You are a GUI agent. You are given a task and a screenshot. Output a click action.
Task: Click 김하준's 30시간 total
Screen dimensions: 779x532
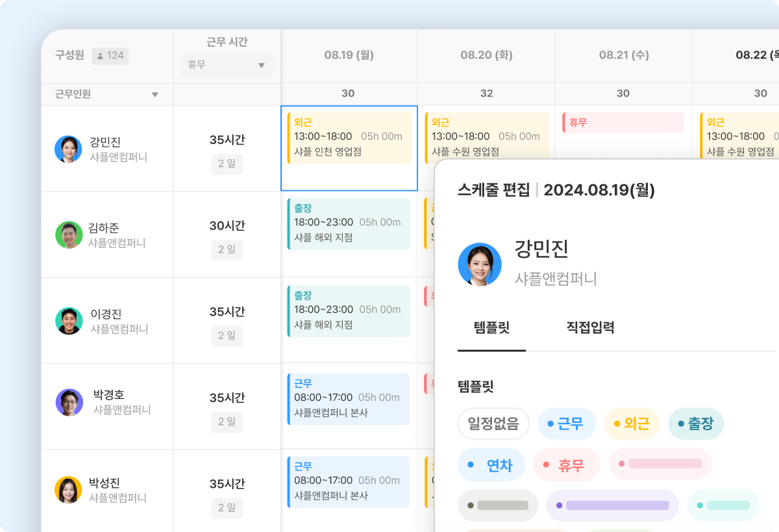[227, 226]
